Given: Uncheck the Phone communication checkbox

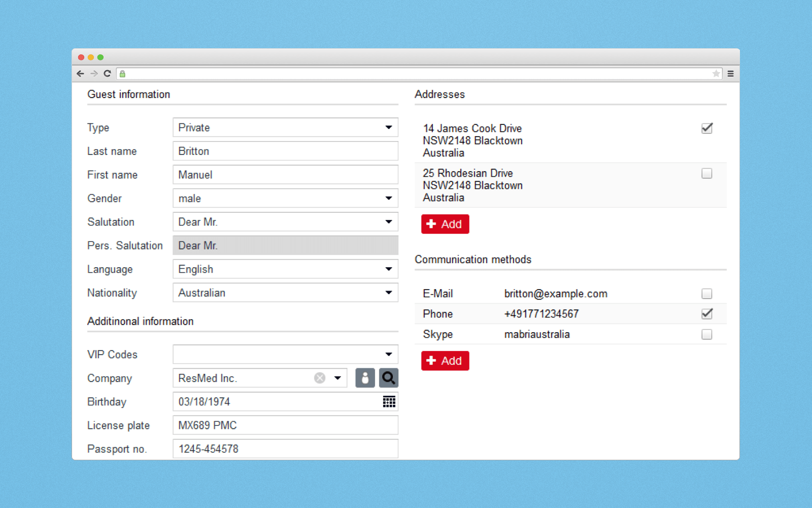Looking at the screenshot, I should (707, 313).
